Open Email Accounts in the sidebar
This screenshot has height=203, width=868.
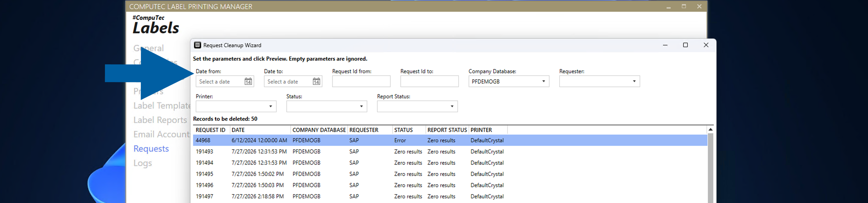click(162, 134)
